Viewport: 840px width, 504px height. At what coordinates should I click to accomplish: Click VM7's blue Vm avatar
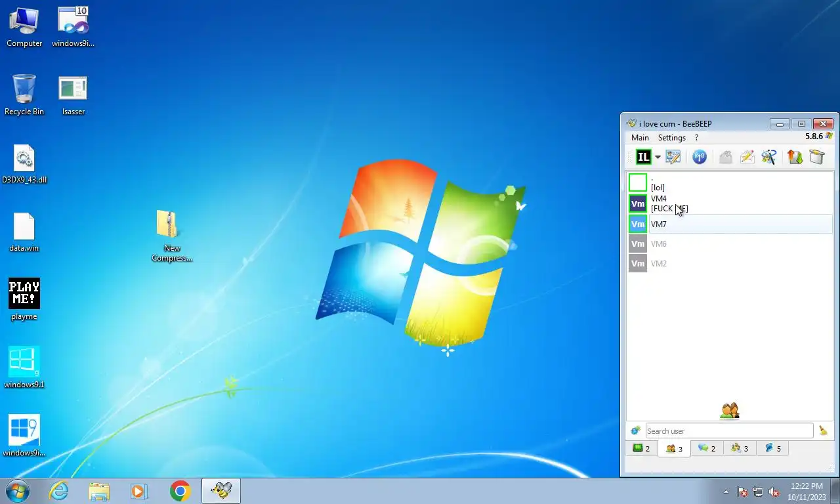pos(638,224)
